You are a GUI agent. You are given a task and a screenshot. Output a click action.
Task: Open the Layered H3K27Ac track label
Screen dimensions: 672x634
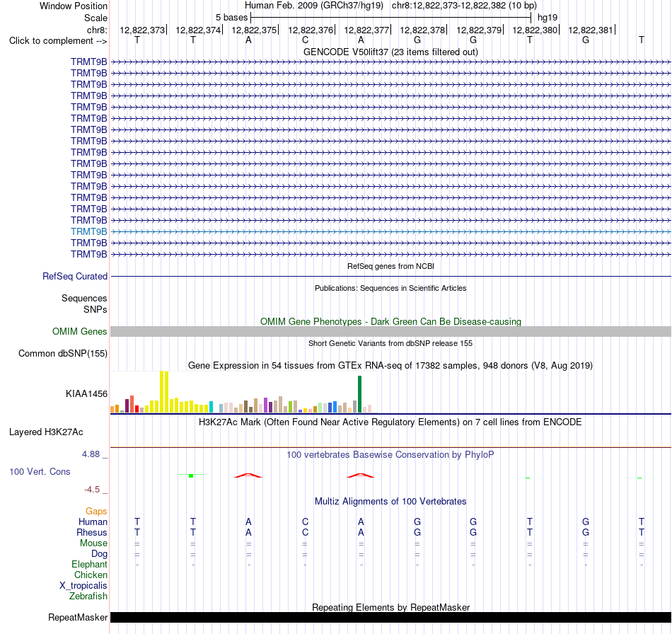point(46,432)
